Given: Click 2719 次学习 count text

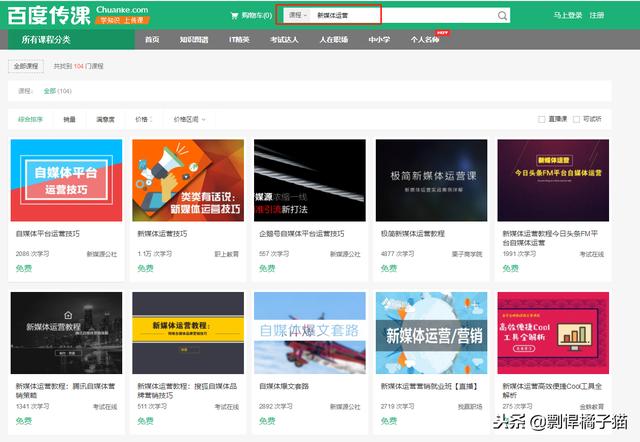Looking at the screenshot, I should point(398,406).
